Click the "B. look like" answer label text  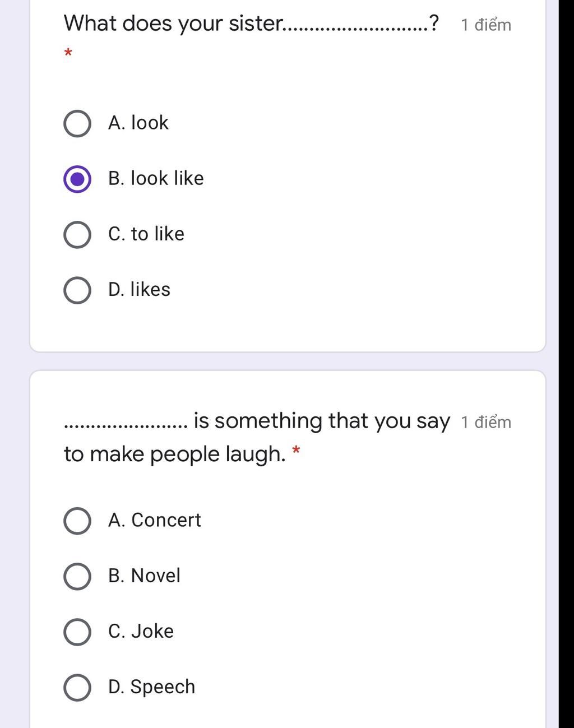[x=156, y=179]
